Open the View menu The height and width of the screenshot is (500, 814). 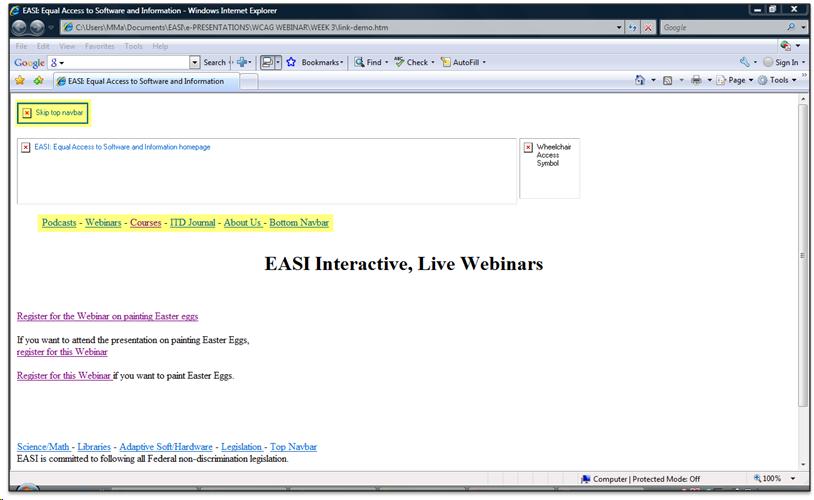point(67,46)
